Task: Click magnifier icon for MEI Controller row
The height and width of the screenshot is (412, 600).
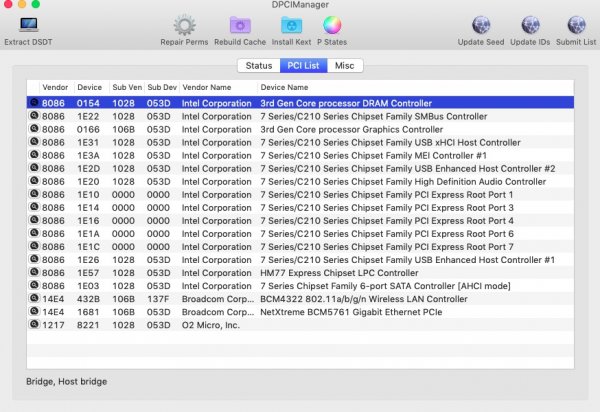Action: coord(34,155)
